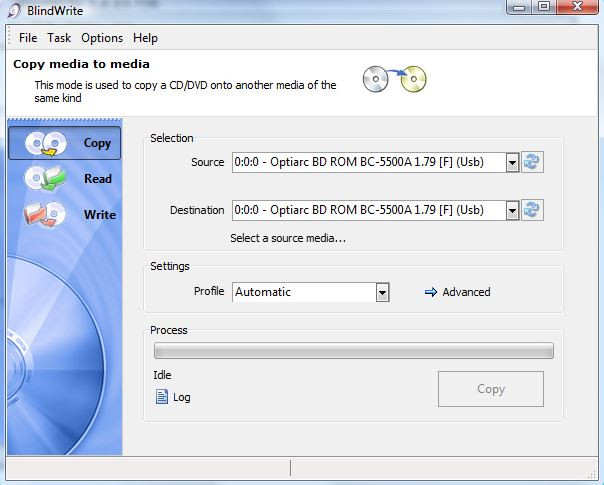Open the Help menu

(145, 38)
